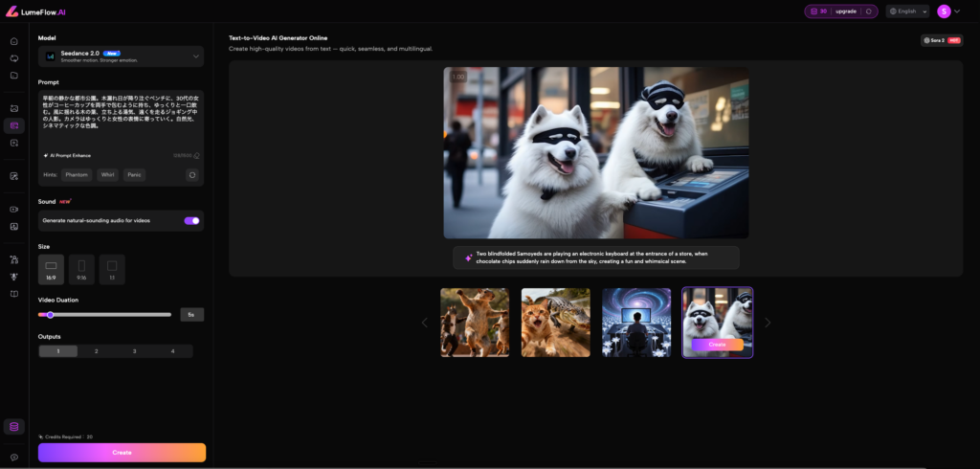
Task: Click the AI Prompt Enhance link
Action: 69,155
